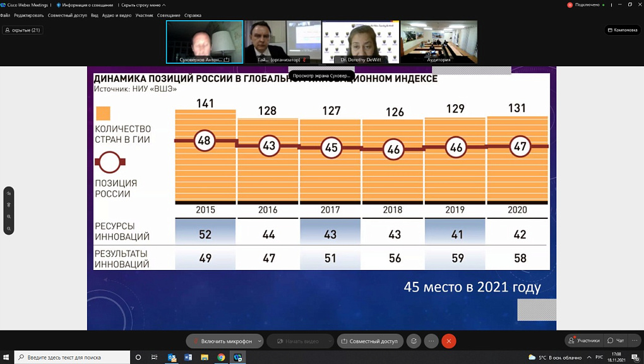Image resolution: width=644 pixels, height=364 pixels.
Task: Open the reactions smiley icon
Action: point(414,341)
